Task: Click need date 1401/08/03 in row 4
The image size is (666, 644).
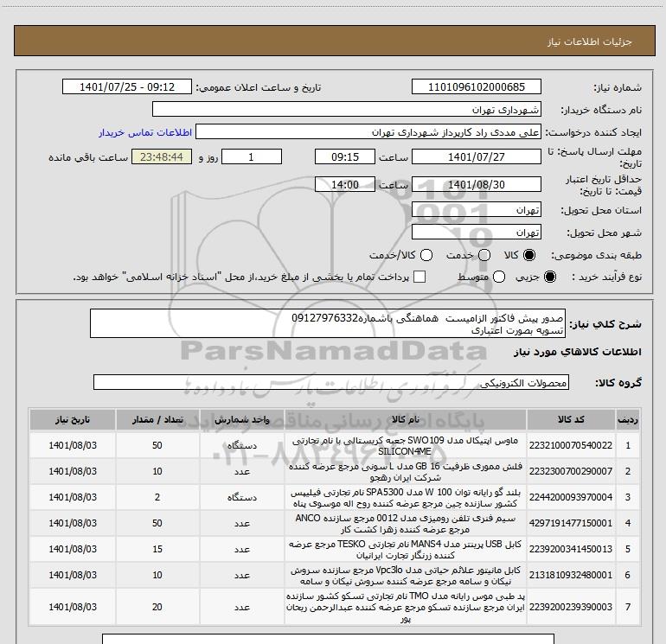Action: point(73,523)
